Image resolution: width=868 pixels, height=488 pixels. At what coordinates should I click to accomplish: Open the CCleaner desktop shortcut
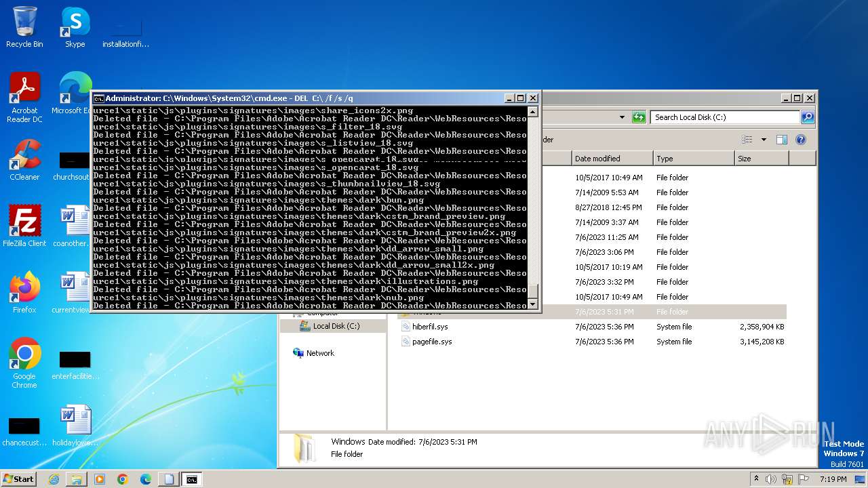24,160
